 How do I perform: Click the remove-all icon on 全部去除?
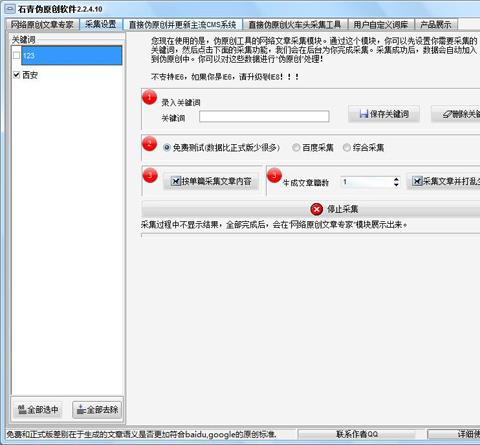tap(81, 409)
